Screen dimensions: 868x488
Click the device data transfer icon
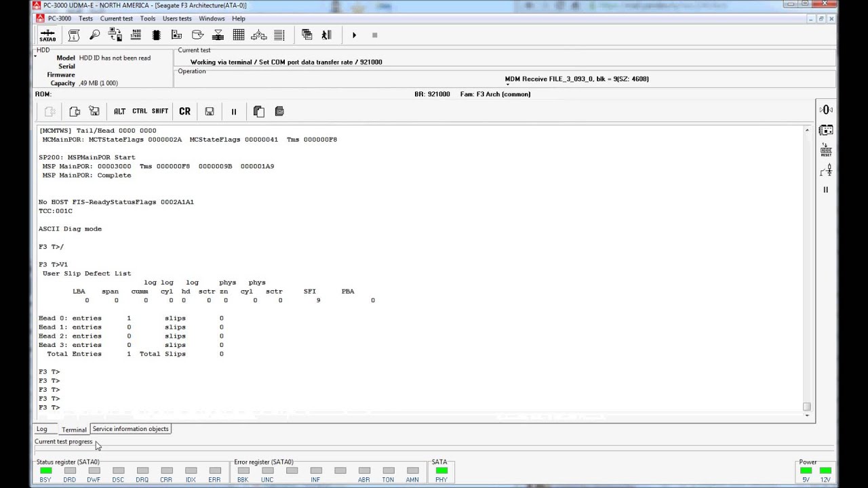[x=115, y=35]
